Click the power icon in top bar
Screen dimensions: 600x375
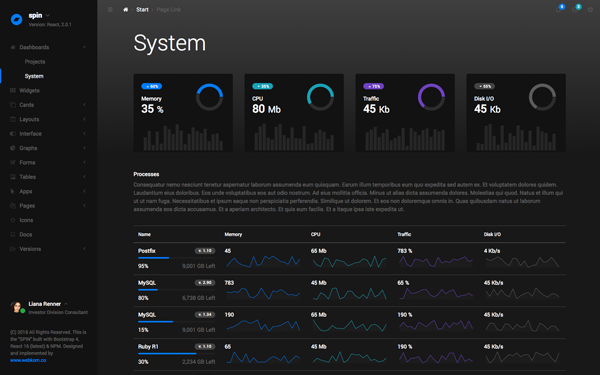click(590, 10)
